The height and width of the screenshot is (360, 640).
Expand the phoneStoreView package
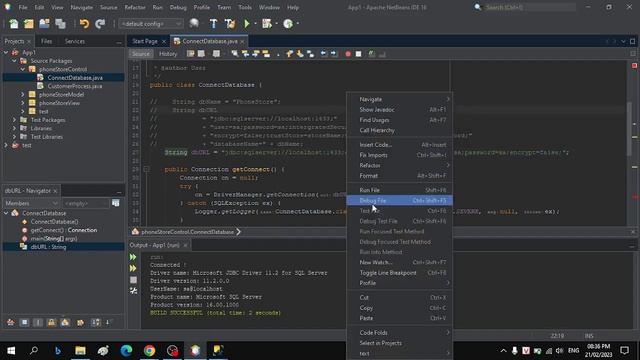(23, 103)
